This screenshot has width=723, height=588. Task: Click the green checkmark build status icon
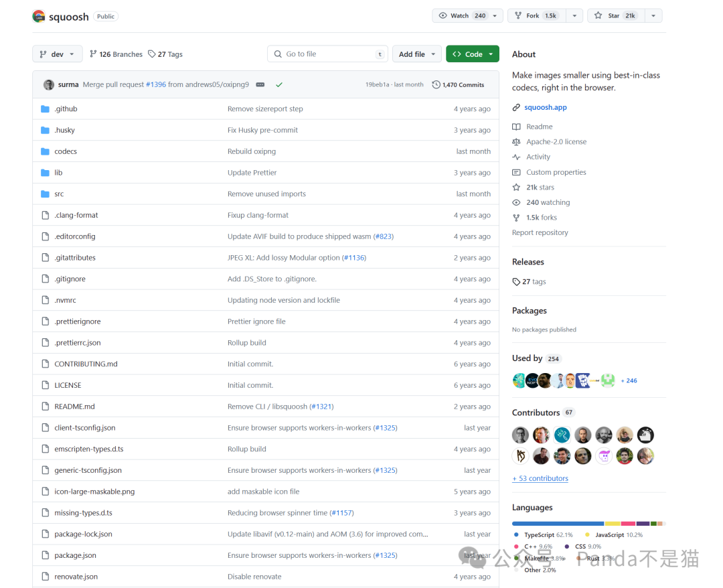click(x=279, y=85)
